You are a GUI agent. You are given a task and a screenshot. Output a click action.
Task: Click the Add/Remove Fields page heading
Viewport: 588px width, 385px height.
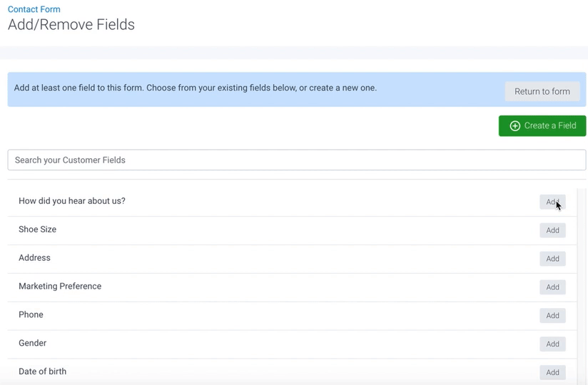pos(71,25)
